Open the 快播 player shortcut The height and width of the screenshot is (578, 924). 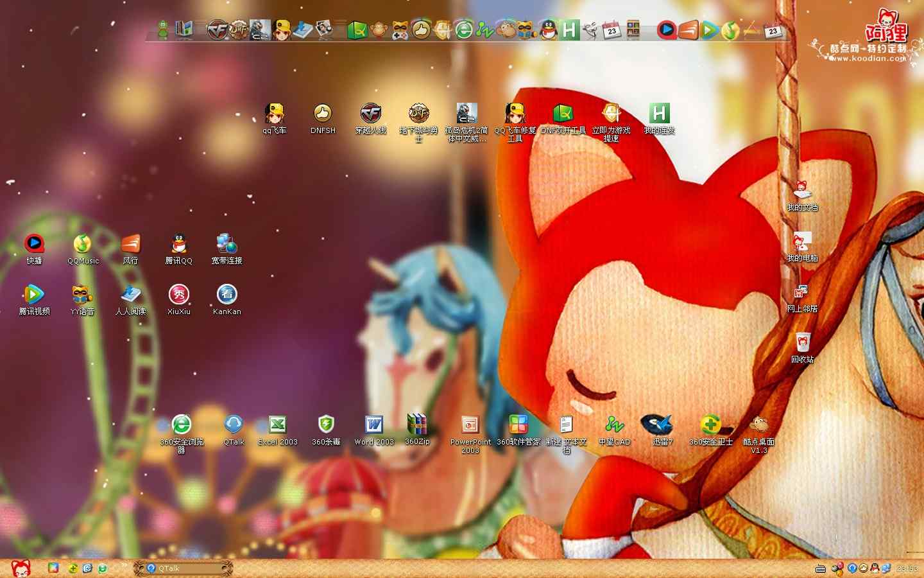point(34,249)
